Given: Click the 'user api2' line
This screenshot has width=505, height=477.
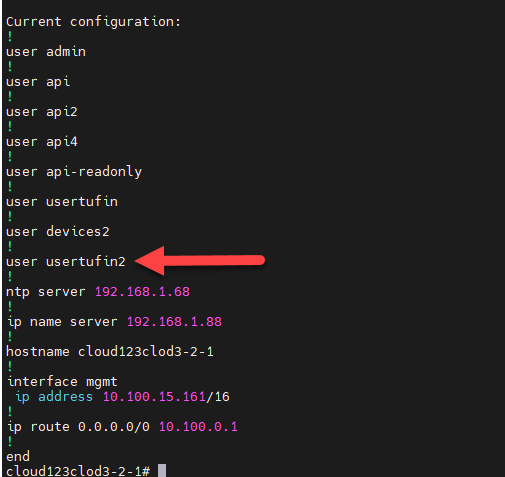Looking at the screenshot, I should [x=42, y=112].
